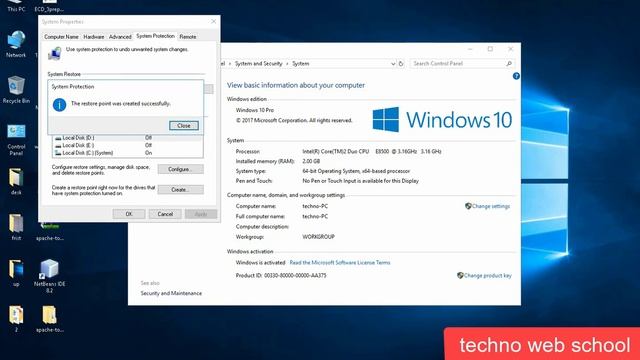This screenshot has height=360, width=640.
Task: Switch to the Remote tab
Action: (188, 37)
